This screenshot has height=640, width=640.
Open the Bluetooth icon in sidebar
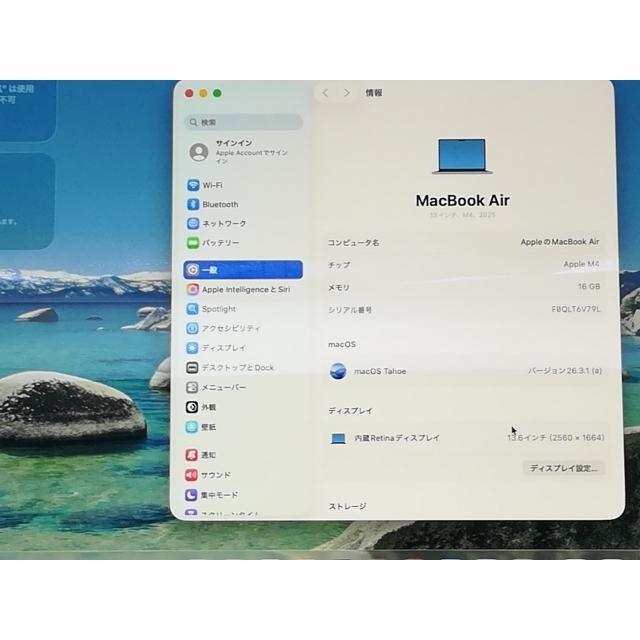(193, 204)
